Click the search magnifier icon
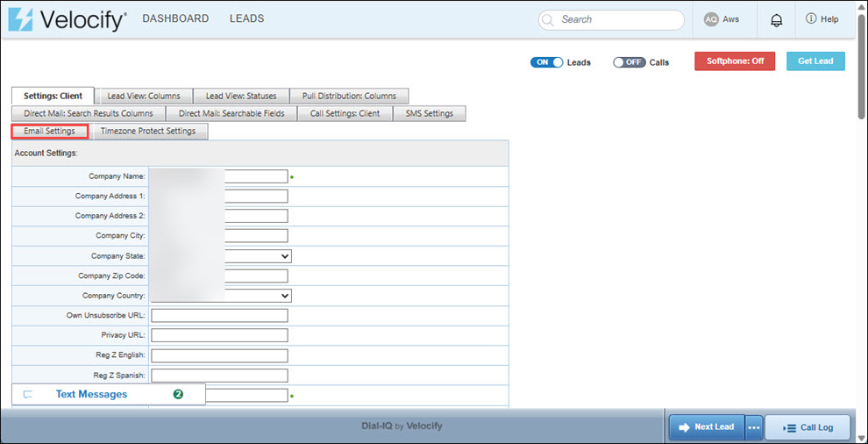 click(x=549, y=19)
